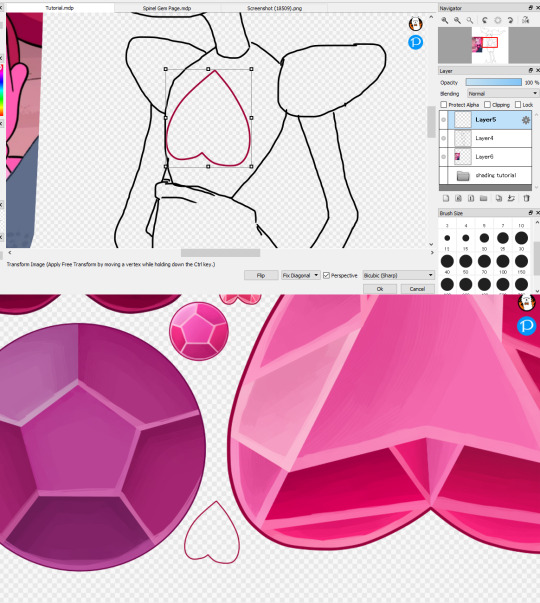540x603 pixels.
Task: Cancel the transform
Action: click(417, 289)
